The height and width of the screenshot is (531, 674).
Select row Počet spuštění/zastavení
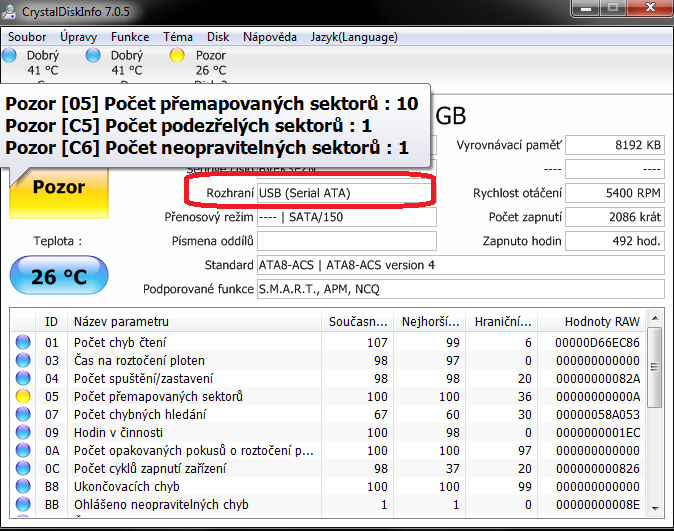point(328,378)
